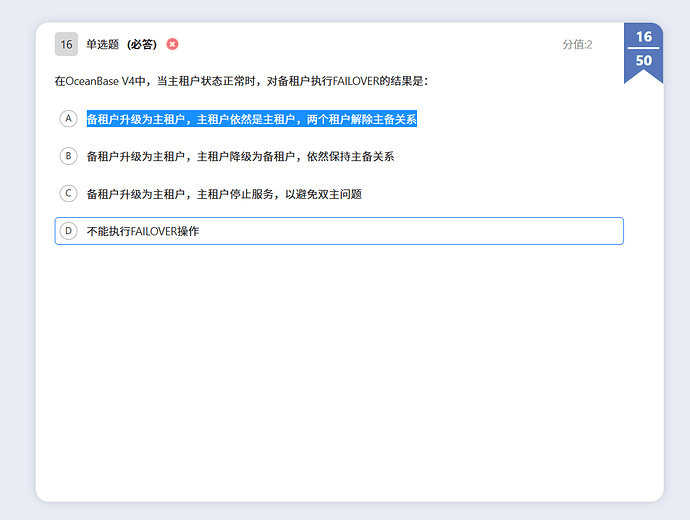Click empty space inside option D's outlined row
Image resolution: width=690 pixels, height=520 pixels.
point(420,231)
